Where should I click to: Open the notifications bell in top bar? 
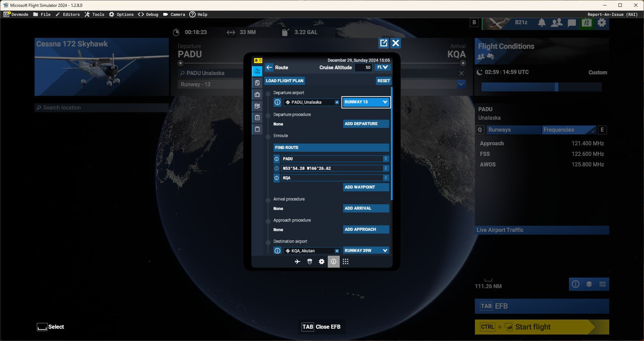tap(542, 23)
